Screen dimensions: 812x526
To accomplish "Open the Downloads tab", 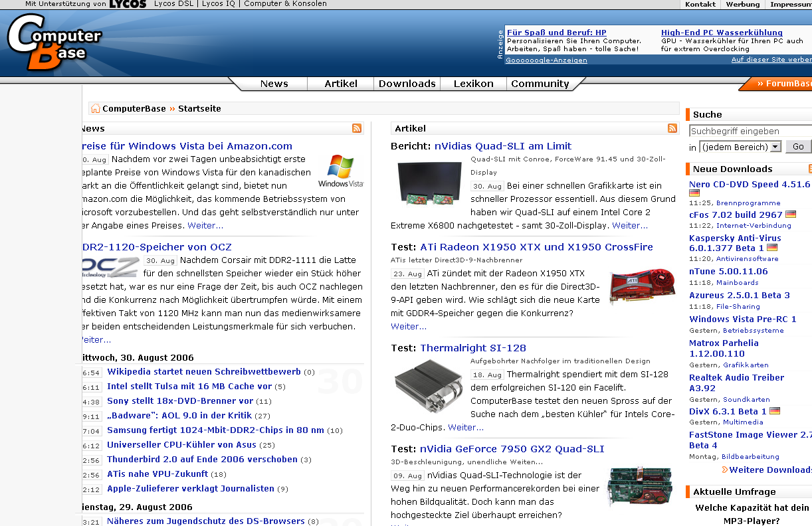I will (407, 84).
